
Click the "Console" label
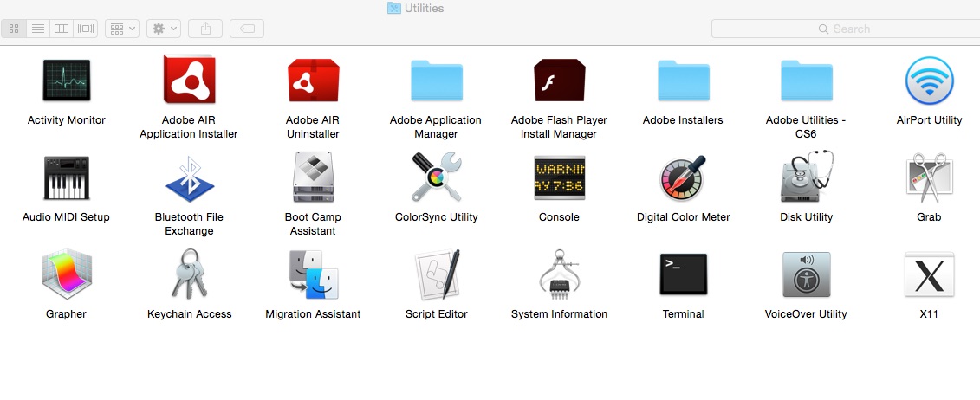point(559,217)
